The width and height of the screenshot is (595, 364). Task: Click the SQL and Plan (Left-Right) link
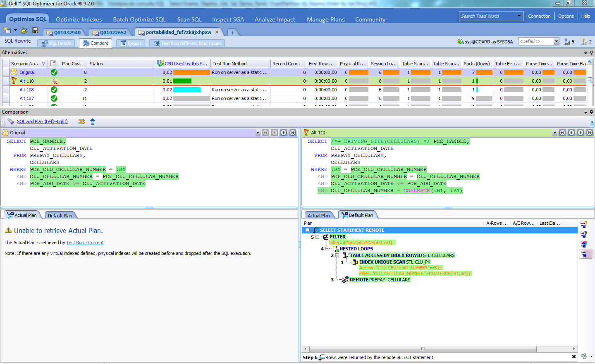click(42, 121)
